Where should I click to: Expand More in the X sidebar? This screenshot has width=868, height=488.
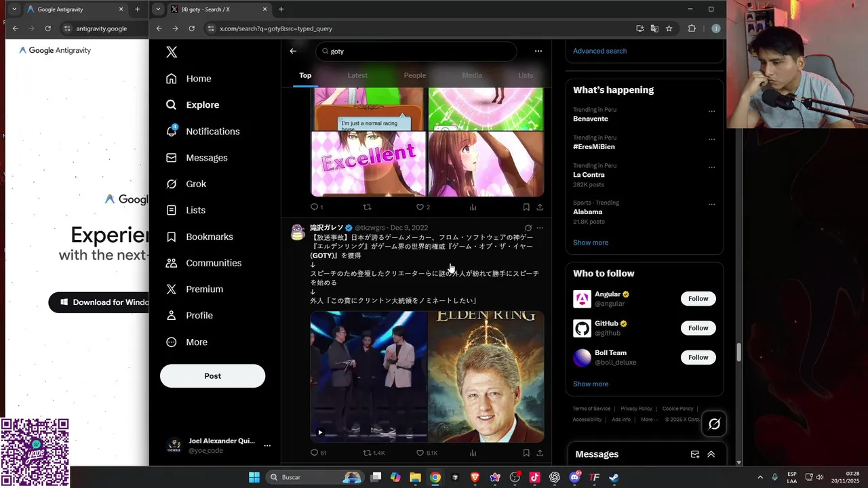coord(187,342)
